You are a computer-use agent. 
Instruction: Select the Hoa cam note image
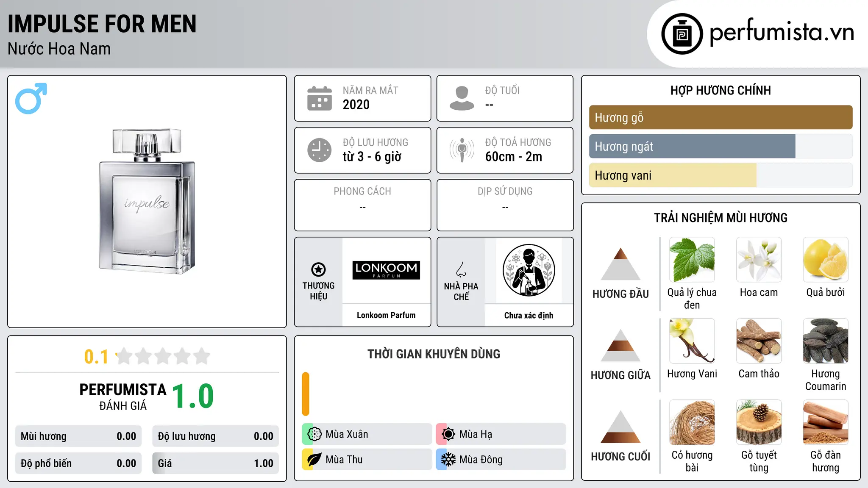pyautogui.click(x=759, y=260)
